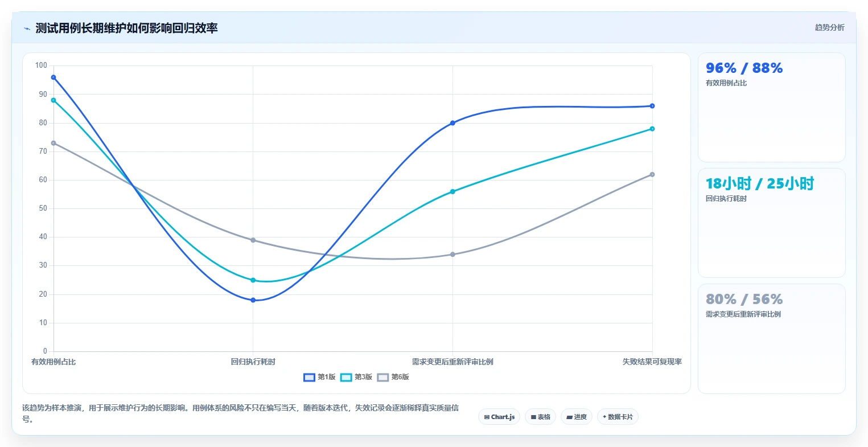Image resolution: width=868 pixels, height=447 pixels.
Task: Select the Chart.js tag chip
Action: tap(499, 417)
